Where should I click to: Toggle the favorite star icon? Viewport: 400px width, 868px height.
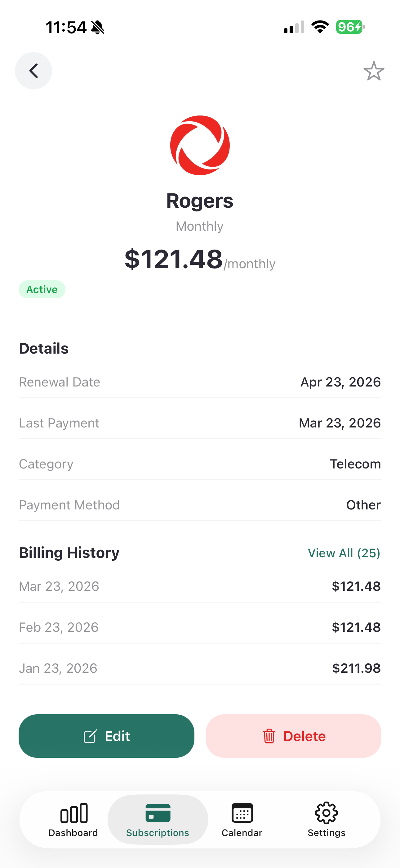(374, 71)
